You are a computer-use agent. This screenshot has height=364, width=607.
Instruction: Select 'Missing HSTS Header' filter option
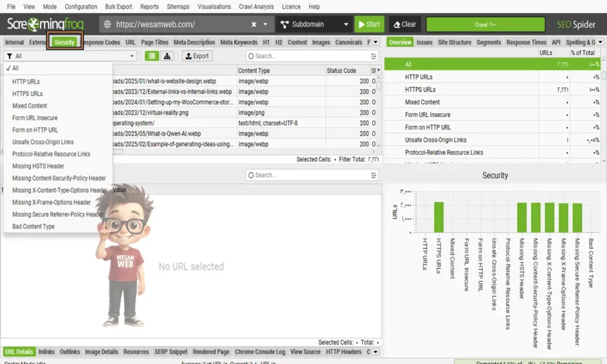pyautogui.click(x=38, y=166)
